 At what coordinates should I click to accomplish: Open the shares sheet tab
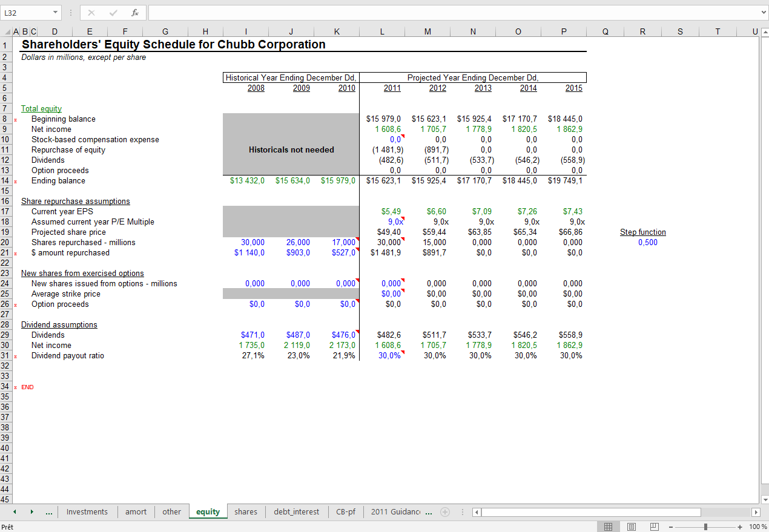246,512
